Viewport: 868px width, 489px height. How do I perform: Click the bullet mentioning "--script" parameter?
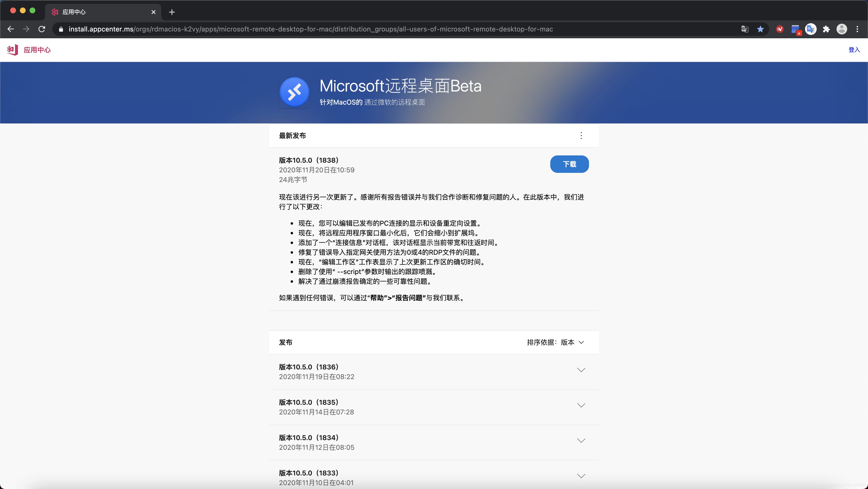(368, 272)
